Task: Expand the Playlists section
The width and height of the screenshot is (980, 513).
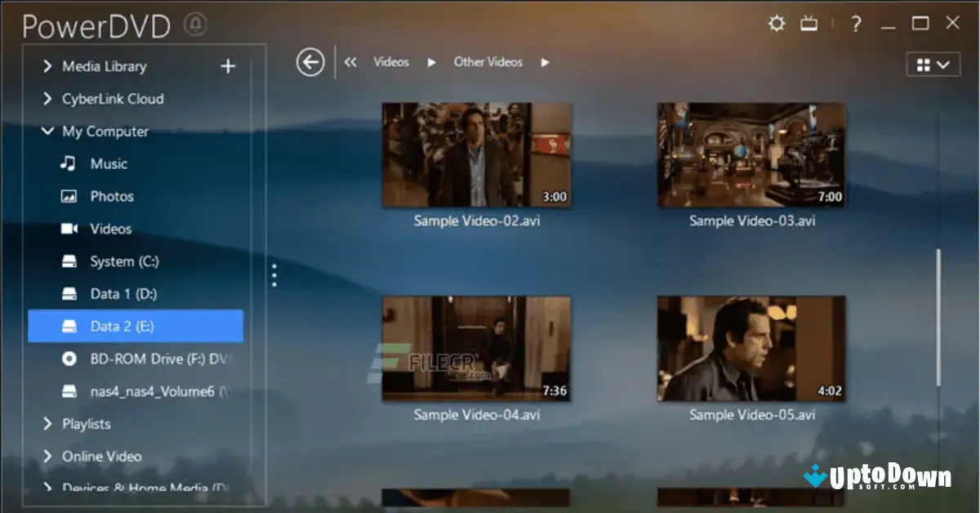Action: 47,423
